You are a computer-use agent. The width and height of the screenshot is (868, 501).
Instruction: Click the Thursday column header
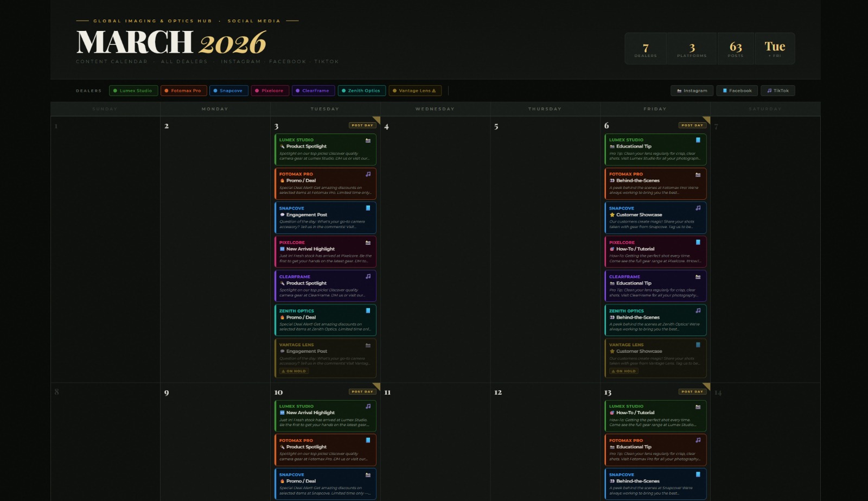(x=545, y=109)
